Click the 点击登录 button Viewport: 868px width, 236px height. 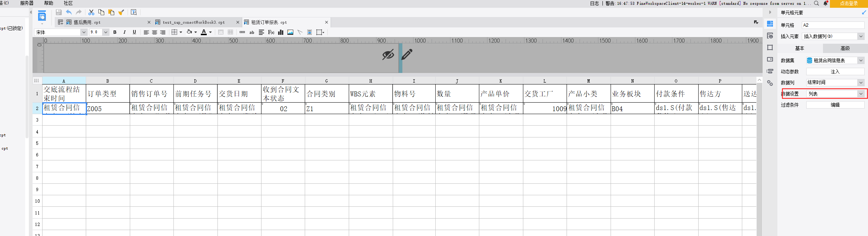(x=849, y=3)
